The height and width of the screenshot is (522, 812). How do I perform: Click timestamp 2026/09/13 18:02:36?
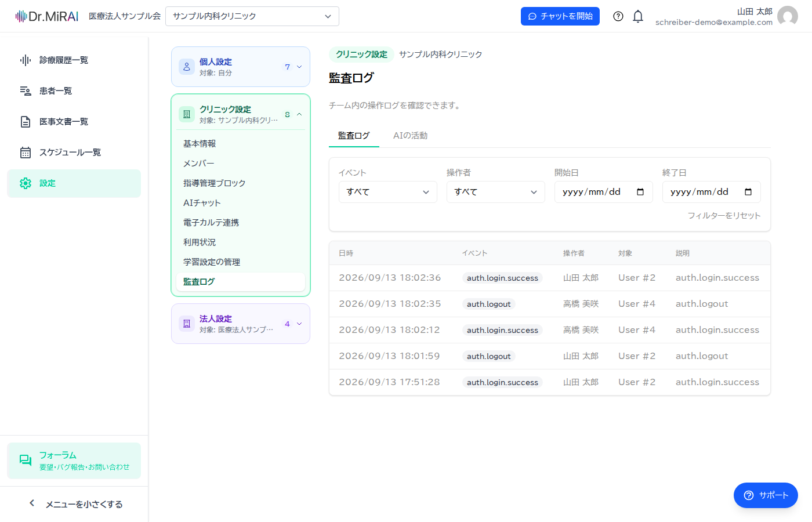pyautogui.click(x=390, y=278)
